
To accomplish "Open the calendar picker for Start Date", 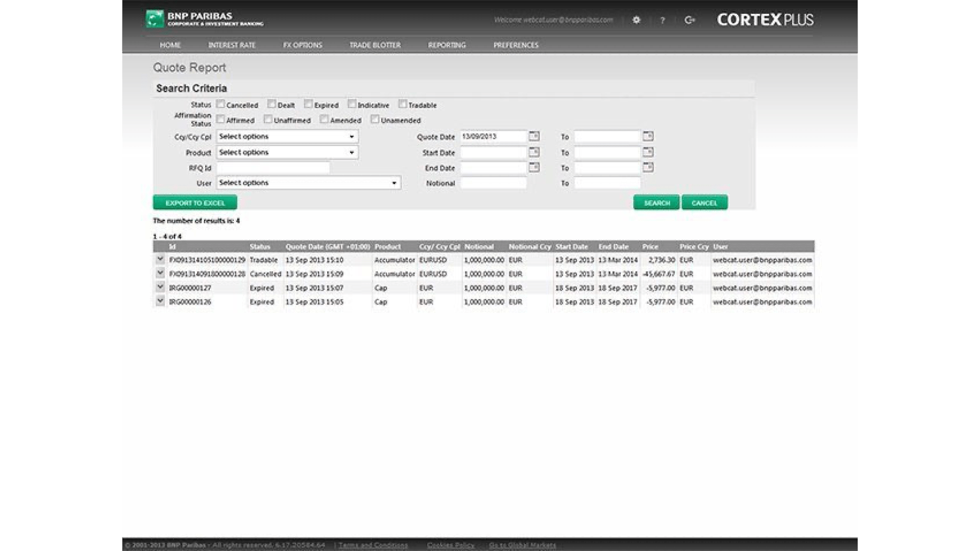I will pos(534,152).
